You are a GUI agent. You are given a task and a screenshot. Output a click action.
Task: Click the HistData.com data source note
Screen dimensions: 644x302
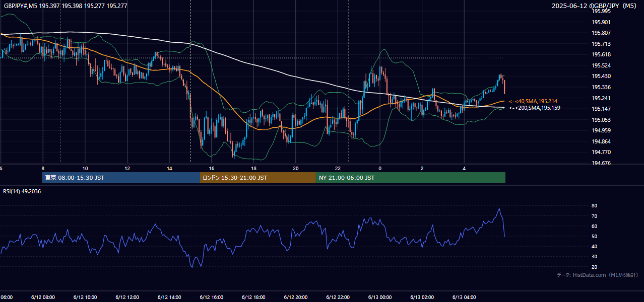(598, 275)
